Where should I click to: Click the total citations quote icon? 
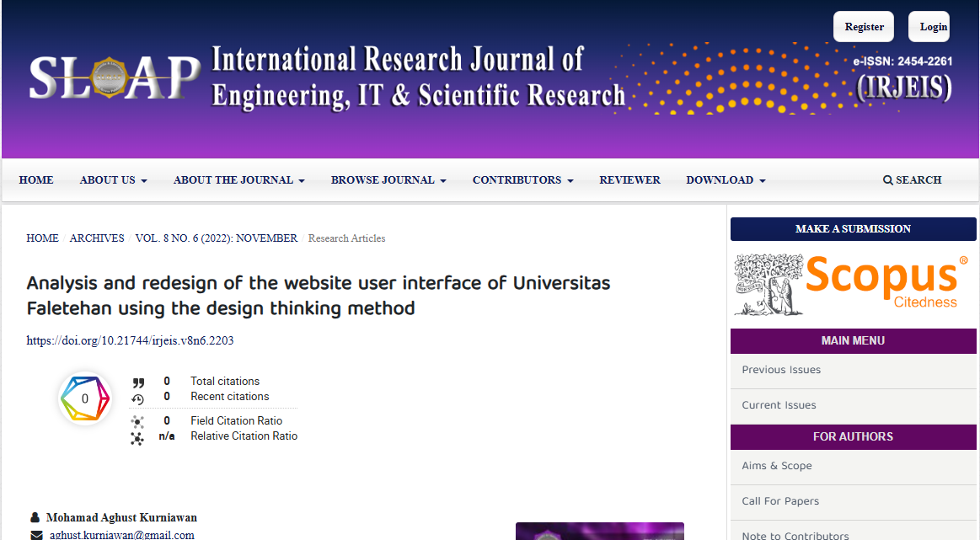[138, 382]
